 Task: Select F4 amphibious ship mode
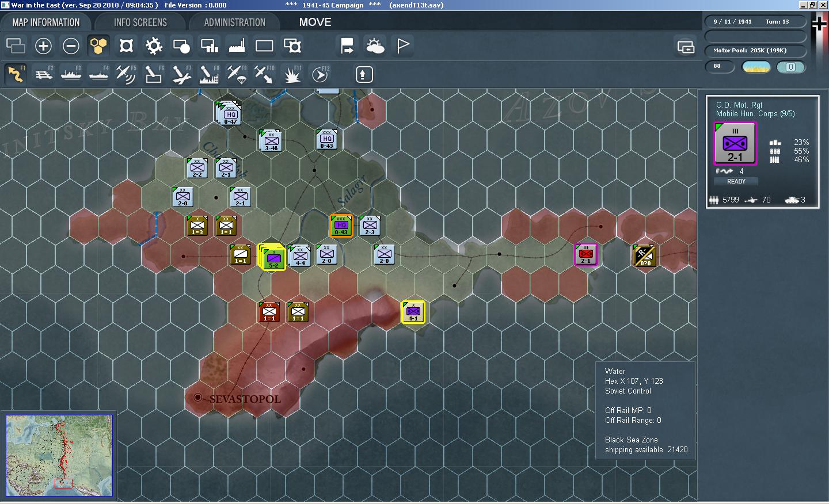pyautogui.click(x=98, y=74)
